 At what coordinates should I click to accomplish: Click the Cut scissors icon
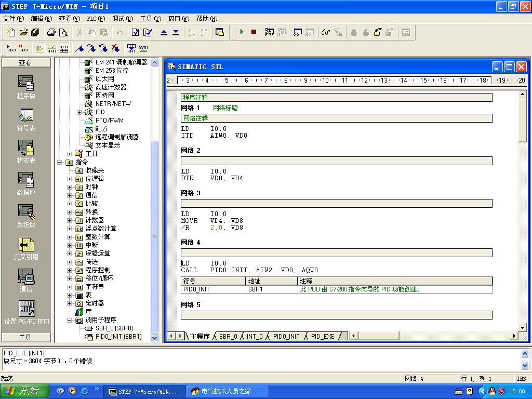click(79, 32)
